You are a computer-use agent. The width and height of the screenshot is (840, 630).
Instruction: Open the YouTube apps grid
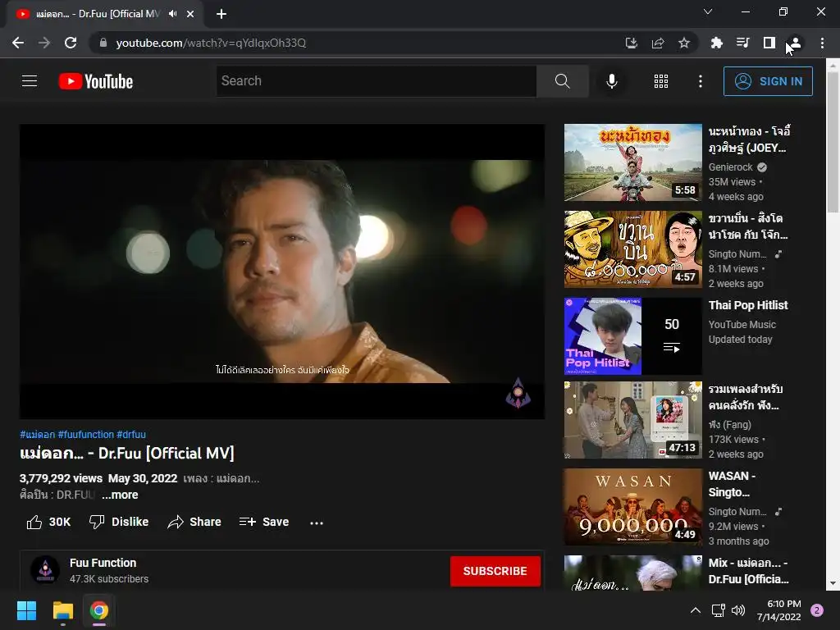pyautogui.click(x=661, y=81)
